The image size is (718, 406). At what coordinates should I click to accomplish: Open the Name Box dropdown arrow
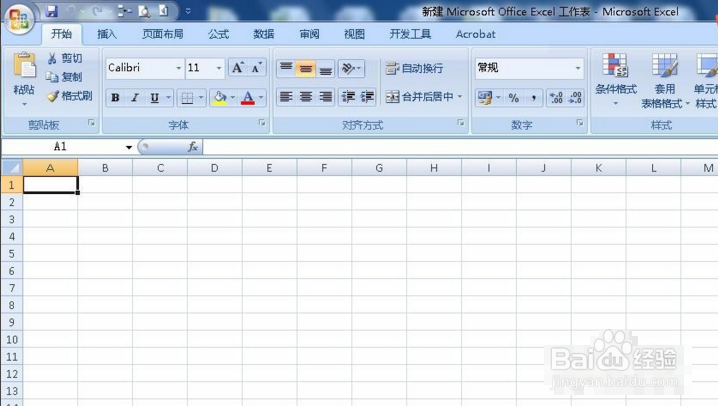[x=129, y=147]
